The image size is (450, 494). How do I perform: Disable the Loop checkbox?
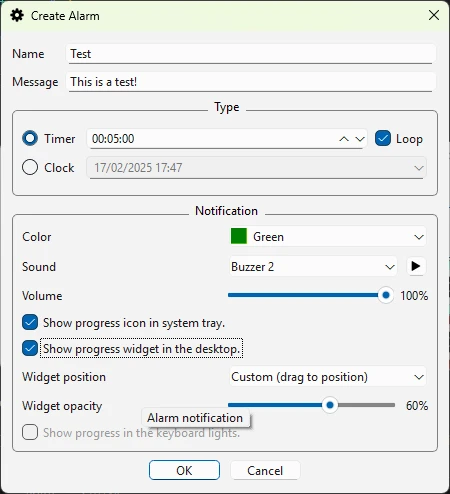pyautogui.click(x=383, y=138)
